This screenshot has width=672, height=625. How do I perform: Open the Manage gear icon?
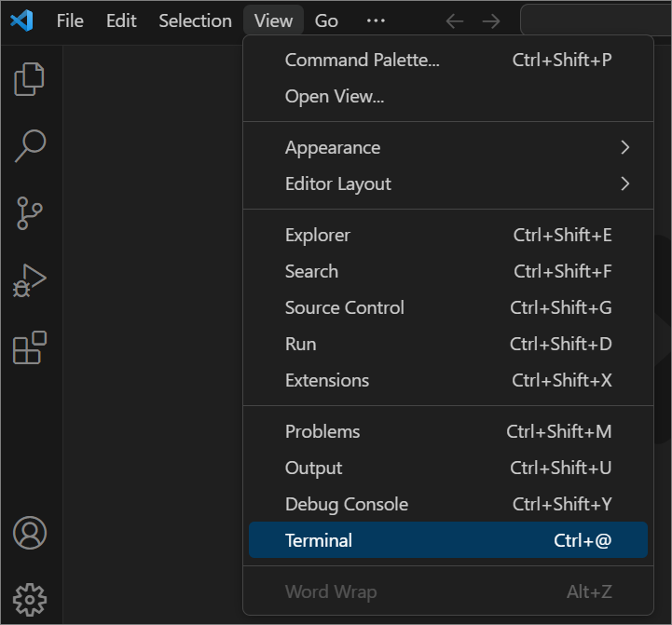click(x=30, y=598)
